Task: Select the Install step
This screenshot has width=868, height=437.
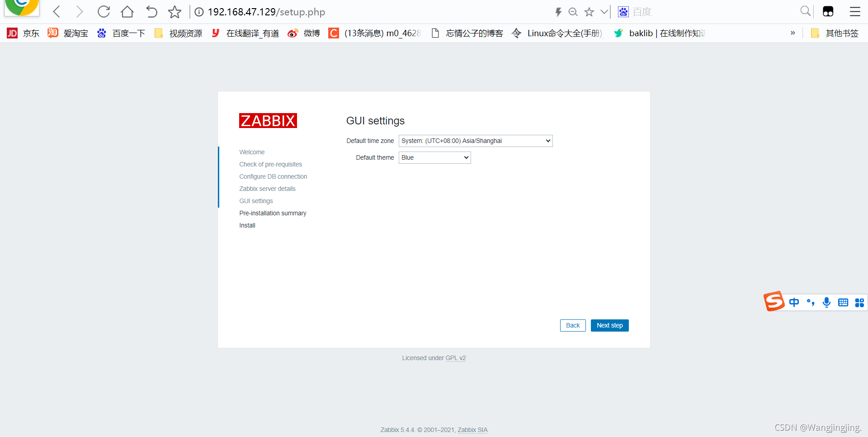Action: 247,225
